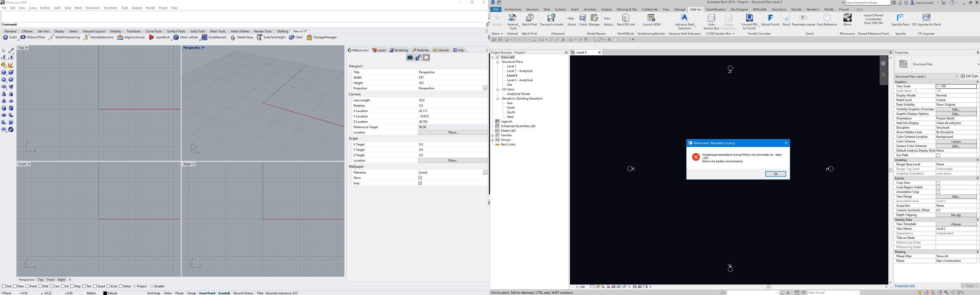Screen dimensions: 980x295
Task: Enable the Perp osnap checkbox in Rhino
Action: point(72,286)
